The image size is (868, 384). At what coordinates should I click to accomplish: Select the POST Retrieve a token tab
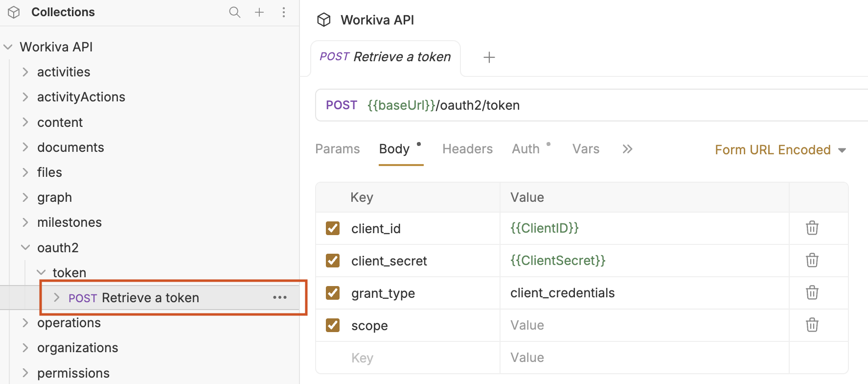[x=386, y=57]
